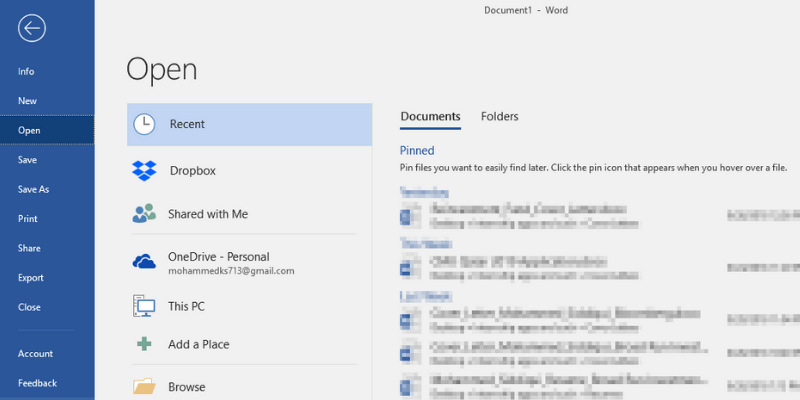Select the Recent label text
The height and width of the screenshot is (400, 800).
pyautogui.click(x=187, y=124)
